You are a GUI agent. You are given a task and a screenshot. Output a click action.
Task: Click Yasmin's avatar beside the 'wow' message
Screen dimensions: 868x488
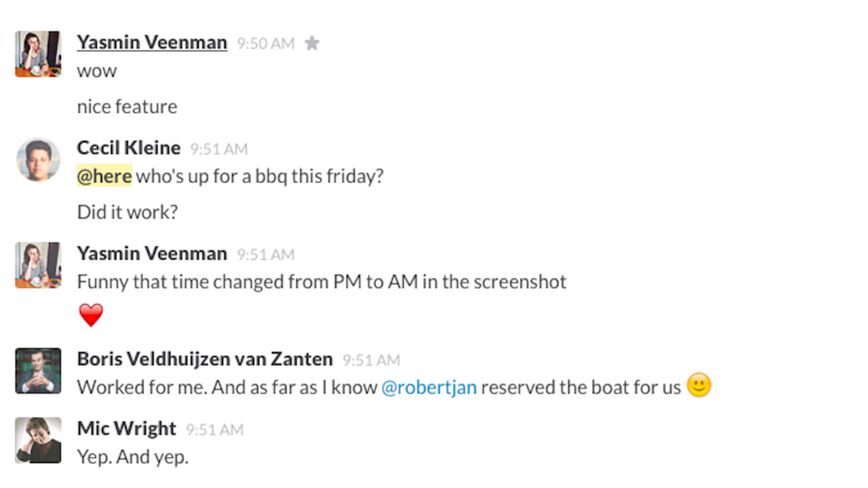pyautogui.click(x=38, y=54)
